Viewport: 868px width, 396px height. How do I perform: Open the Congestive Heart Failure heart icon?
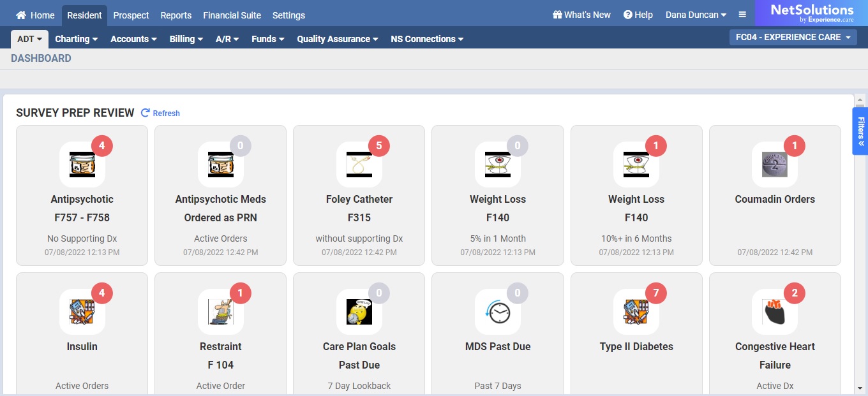coord(775,311)
